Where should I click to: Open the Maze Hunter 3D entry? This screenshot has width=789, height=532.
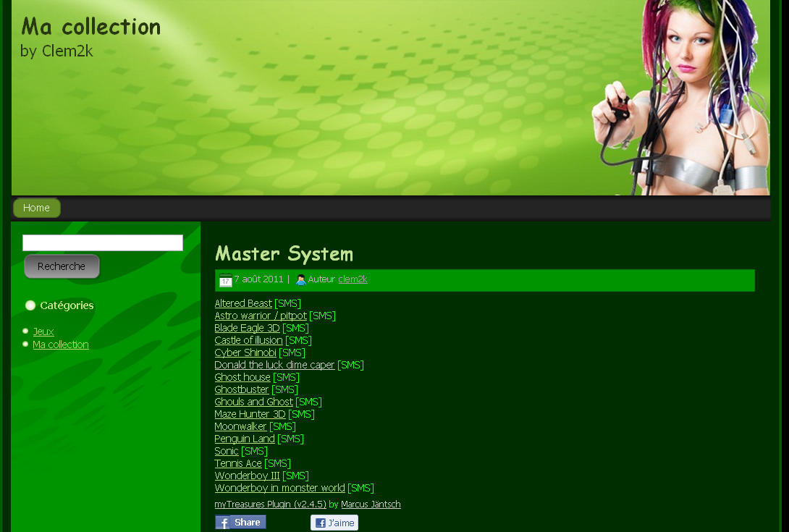click(250, 414)
